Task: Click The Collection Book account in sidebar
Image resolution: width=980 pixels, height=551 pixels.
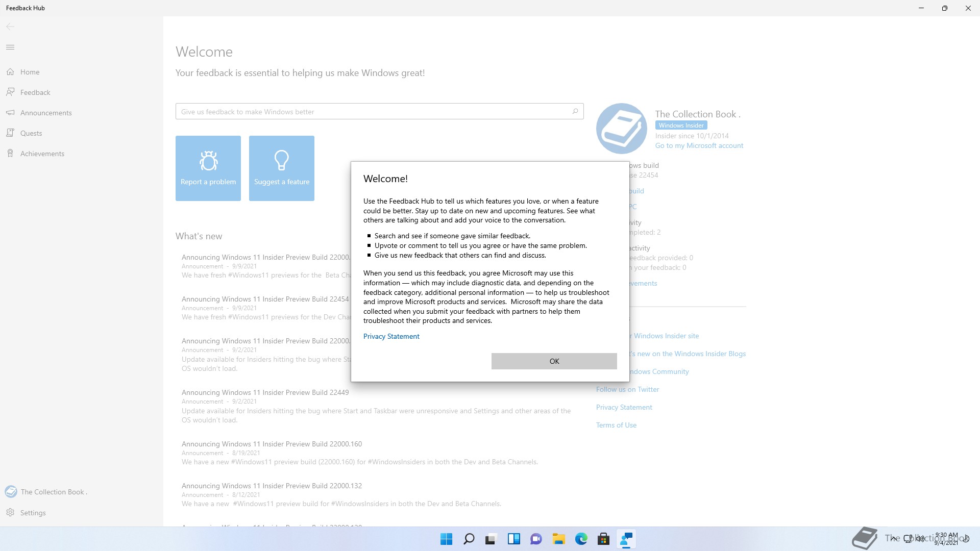Action: click(x=54, y=492)
